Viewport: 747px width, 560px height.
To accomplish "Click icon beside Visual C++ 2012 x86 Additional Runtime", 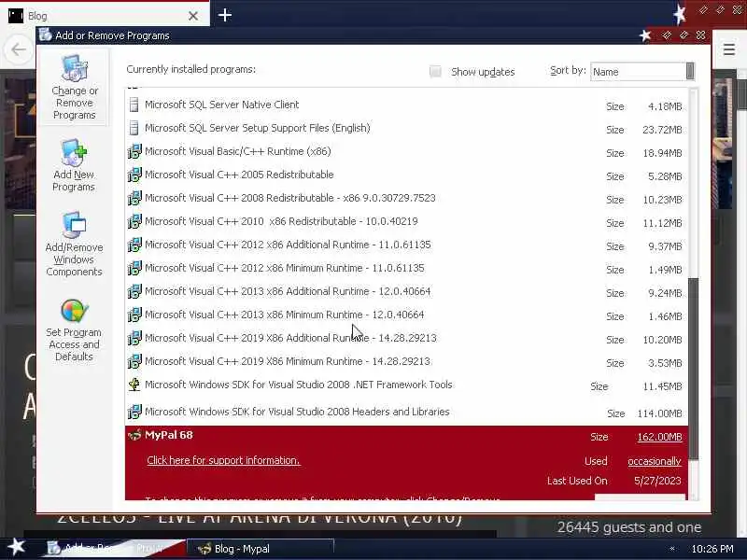I will tap(134, 245).
